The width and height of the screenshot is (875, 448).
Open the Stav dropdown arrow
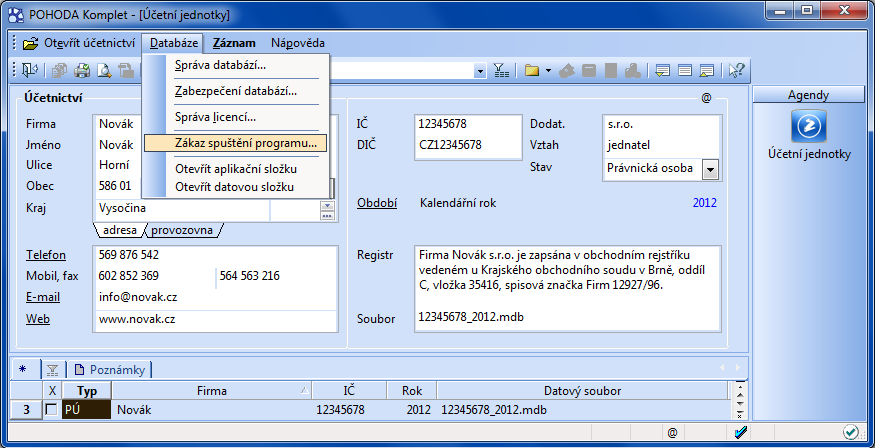710,169
